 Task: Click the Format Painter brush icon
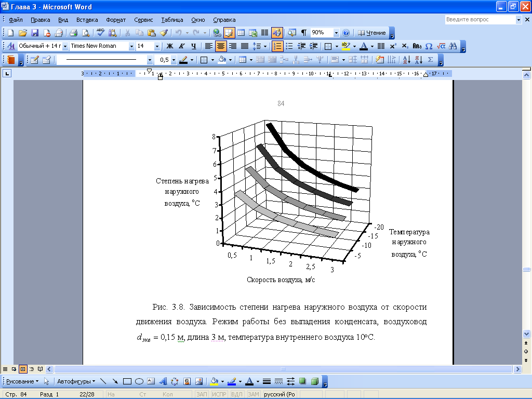[x=164, y=33]
